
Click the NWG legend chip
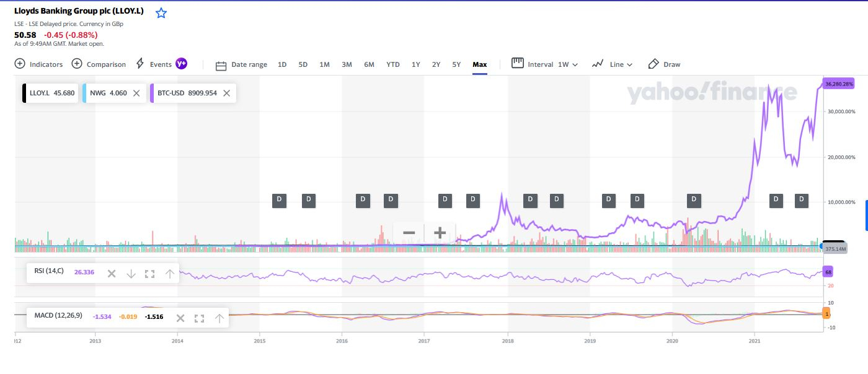point(115,93)
